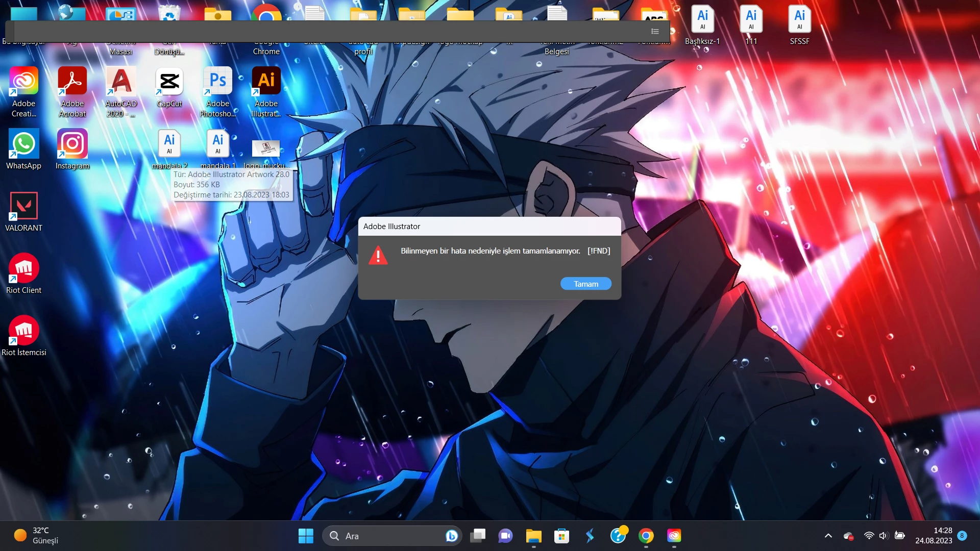Select mandala 2 Illustrator file
The width and height of the screenshot is (980, 551).
[x=169, y=144]
